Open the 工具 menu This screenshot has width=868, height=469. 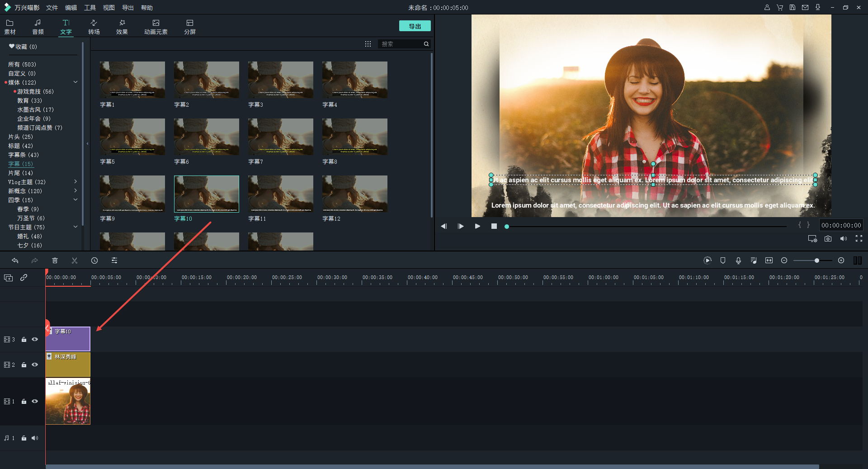tap(90, 8)
